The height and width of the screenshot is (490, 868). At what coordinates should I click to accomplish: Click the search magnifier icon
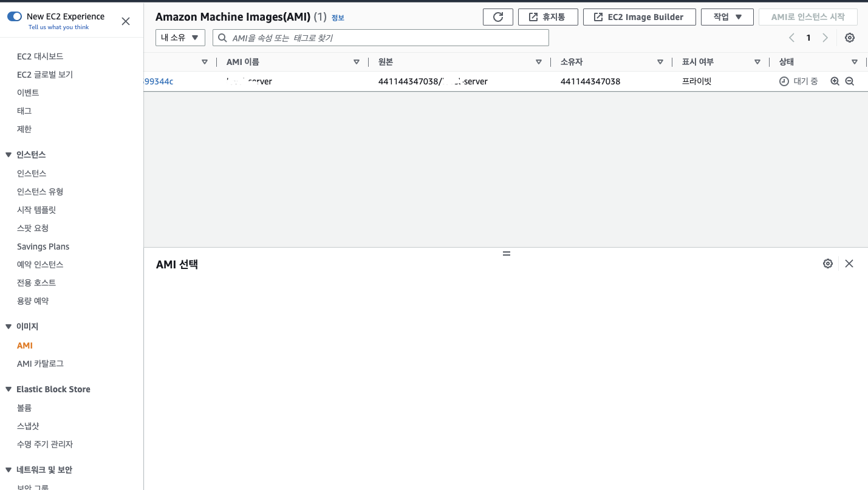[x=223, y=38]
